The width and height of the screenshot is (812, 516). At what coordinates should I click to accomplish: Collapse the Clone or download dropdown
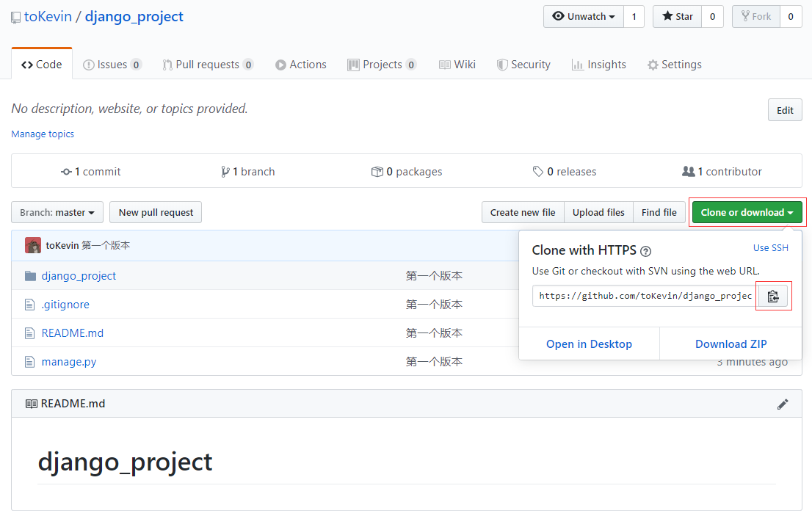pos(747,213)
